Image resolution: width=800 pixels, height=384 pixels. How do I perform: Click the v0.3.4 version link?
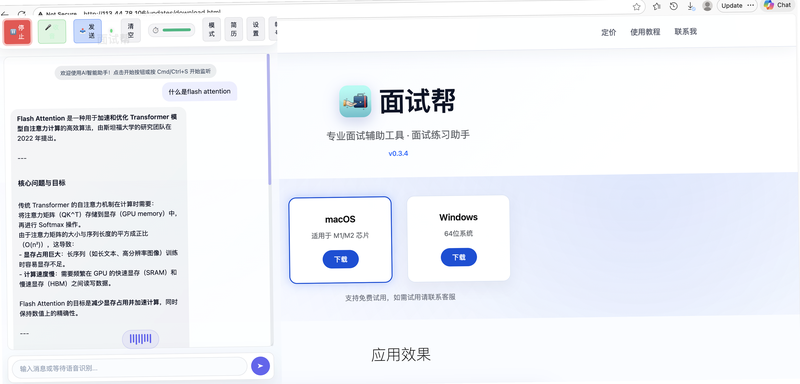(398, 153)
